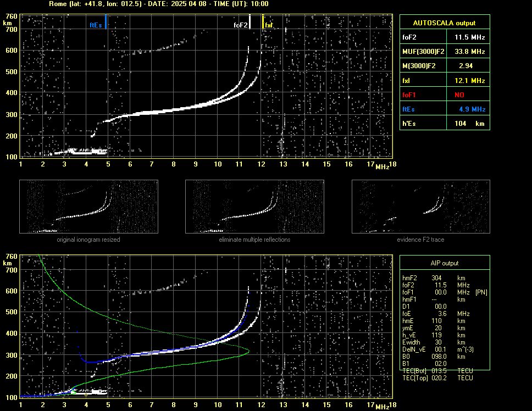Select the TEC[Bot] '013.5' value
This screenshot has width=532, height=411.
(x=439, y=371)
